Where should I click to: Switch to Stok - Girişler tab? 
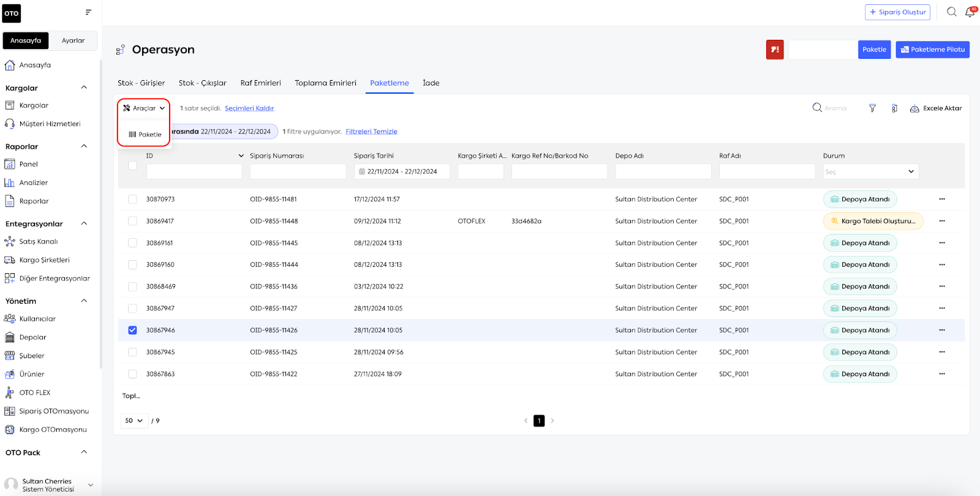tap(141, 83)
